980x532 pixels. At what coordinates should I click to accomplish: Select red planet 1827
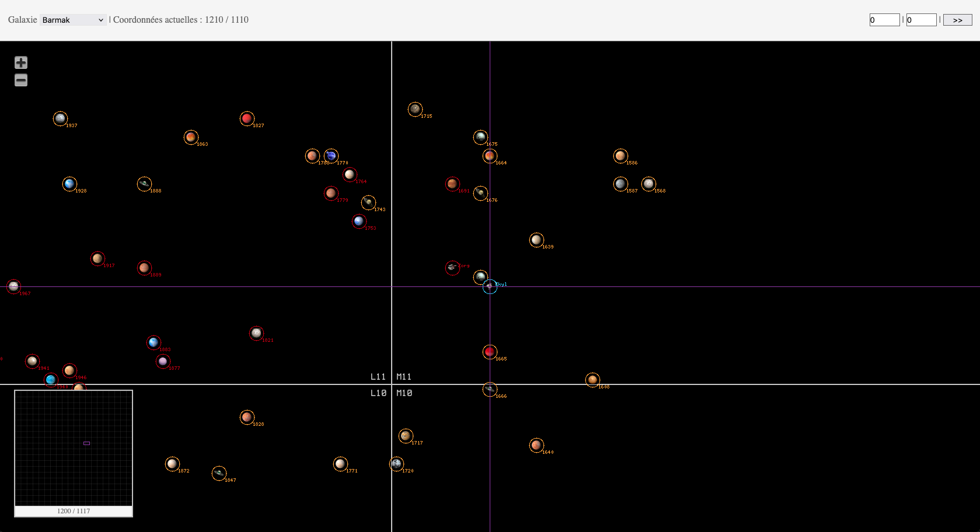(x=247, y=118)
